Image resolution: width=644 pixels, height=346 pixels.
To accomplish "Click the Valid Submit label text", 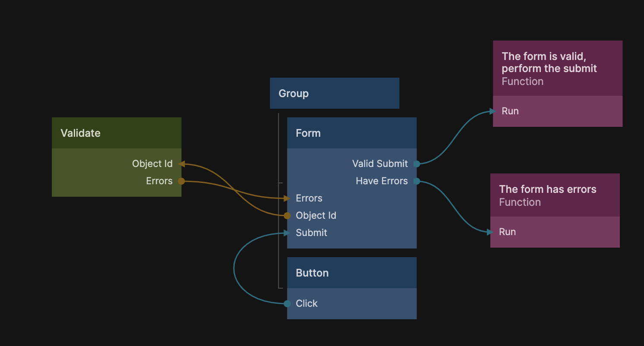I will (380, 164).
